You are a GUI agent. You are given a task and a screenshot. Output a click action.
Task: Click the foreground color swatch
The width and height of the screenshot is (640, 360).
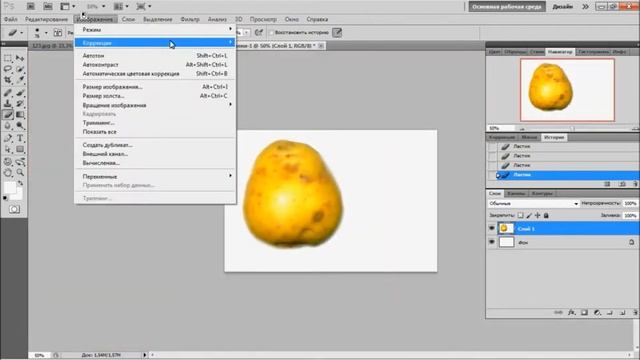coord(10,188)
